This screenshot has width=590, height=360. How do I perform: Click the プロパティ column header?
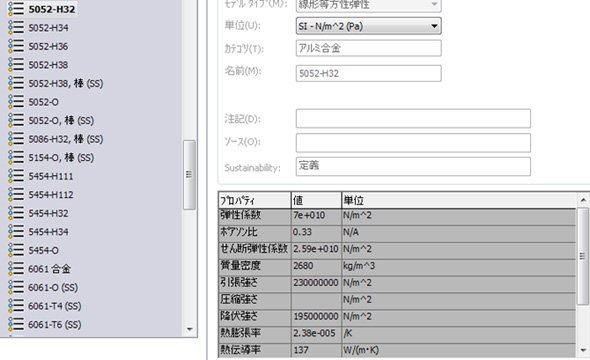coord(255,200)
